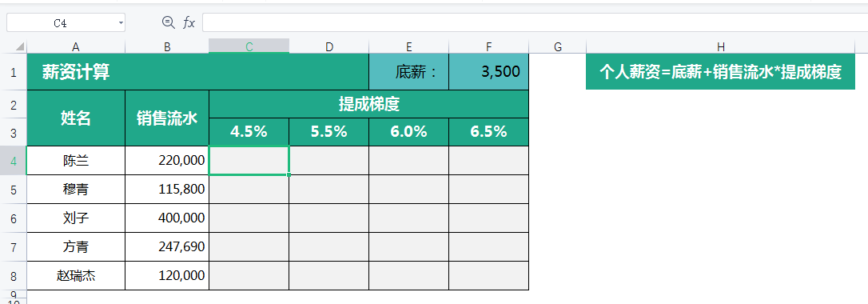868x304 pixels.
Task: Select row 8 header
Action: pos(14,276)
